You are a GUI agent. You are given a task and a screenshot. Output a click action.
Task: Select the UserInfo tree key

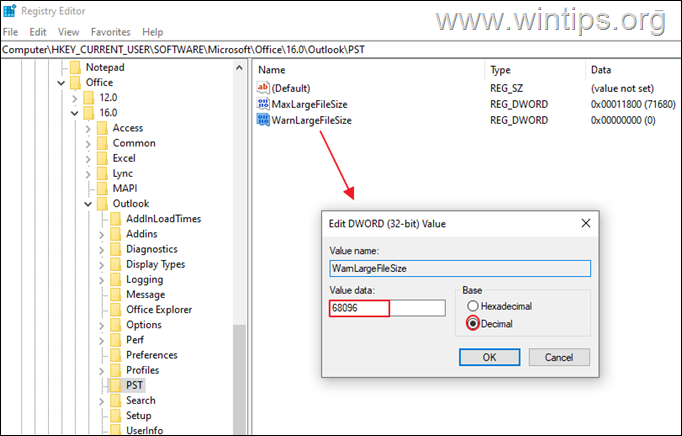tap(144, 430)
